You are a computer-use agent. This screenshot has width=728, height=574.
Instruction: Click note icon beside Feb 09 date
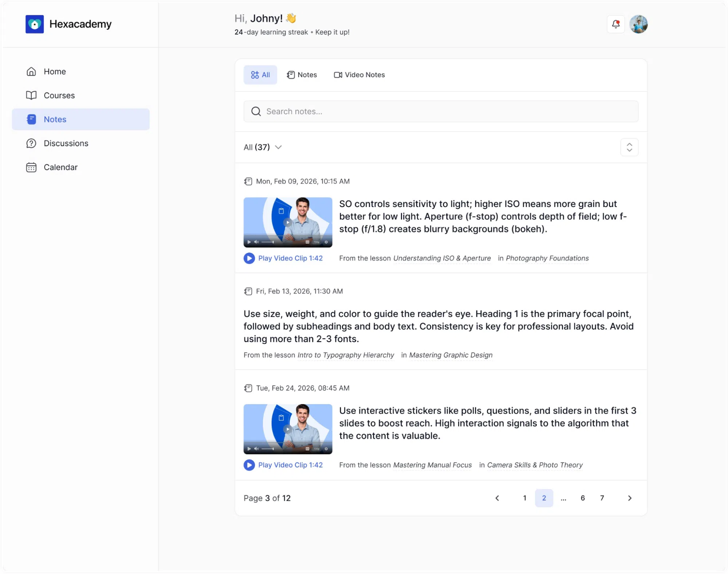click(248, 181)
